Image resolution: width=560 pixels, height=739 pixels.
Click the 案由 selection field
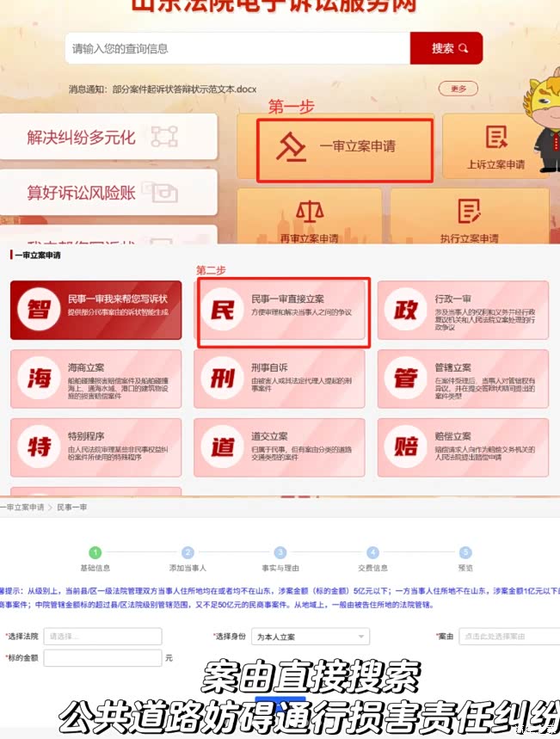509,637
